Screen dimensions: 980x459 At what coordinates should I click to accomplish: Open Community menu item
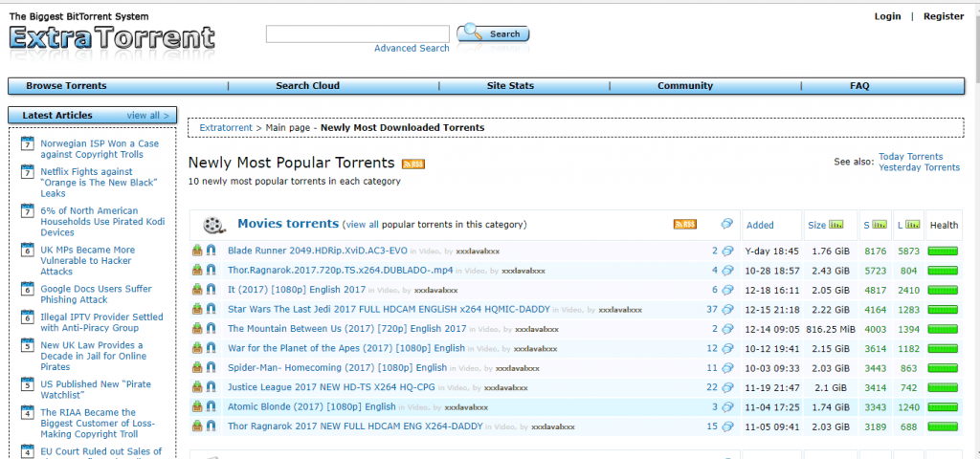685,86
